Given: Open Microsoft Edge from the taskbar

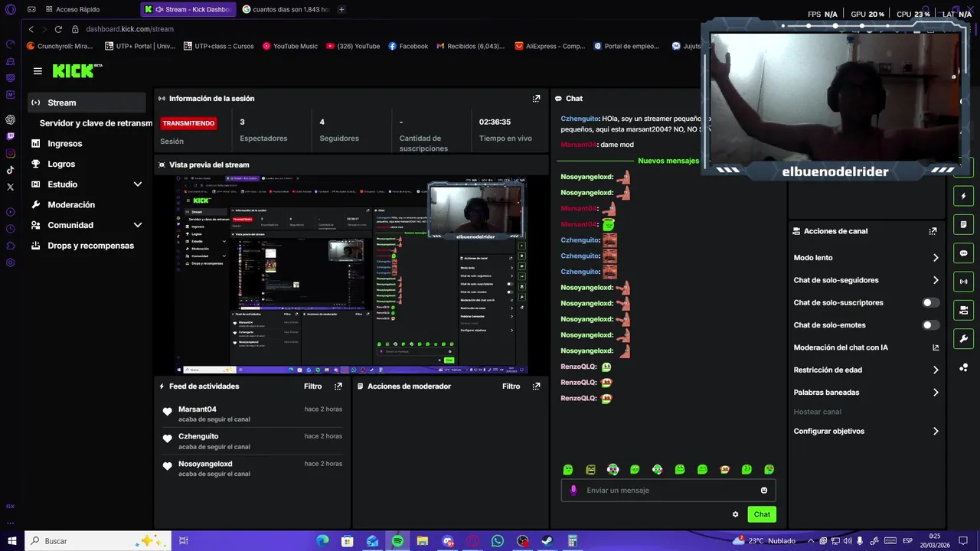Looking at the screenshot, I should tap(322, 541).
